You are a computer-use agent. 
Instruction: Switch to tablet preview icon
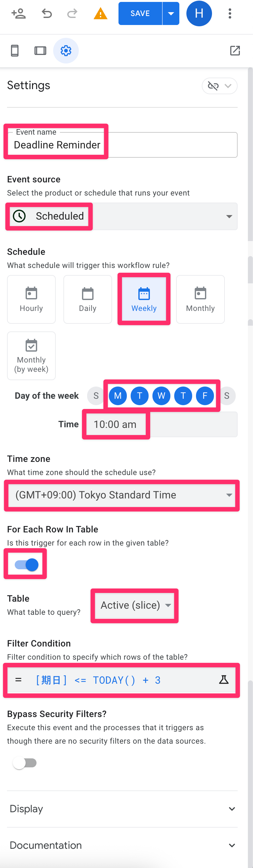tap(40, 51)
